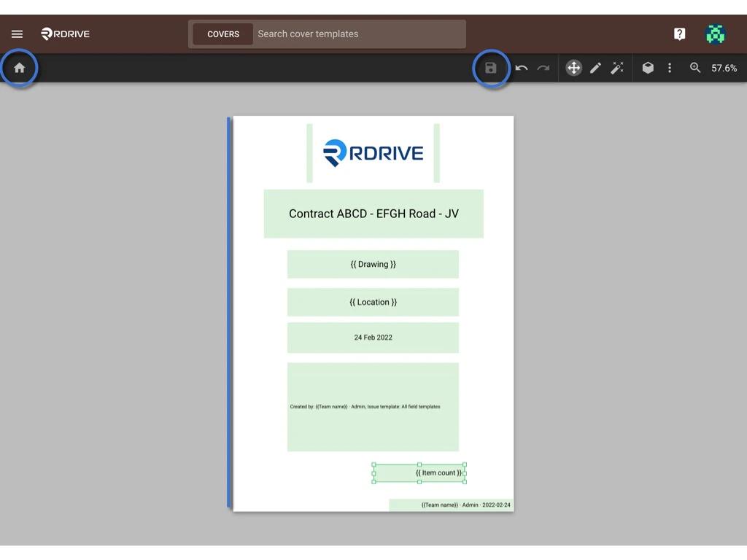
Task: Open the three-dot overflow menu
Action: tap(670, 68)
